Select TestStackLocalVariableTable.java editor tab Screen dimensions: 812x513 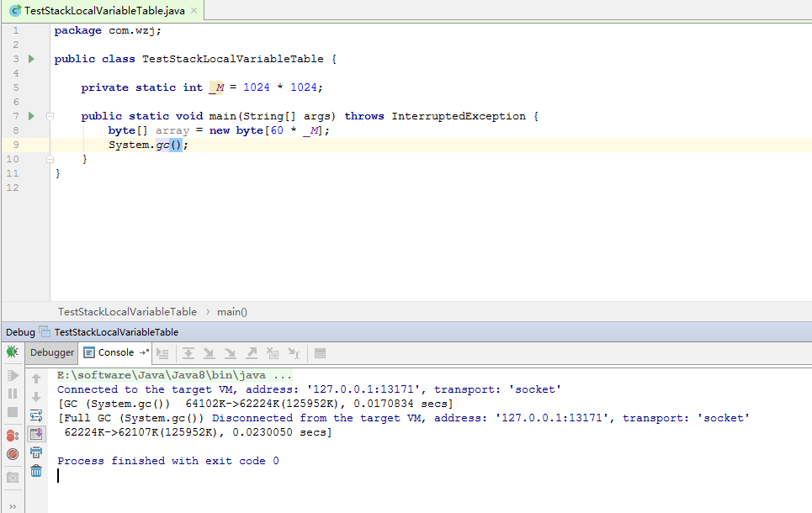(102, 10)
